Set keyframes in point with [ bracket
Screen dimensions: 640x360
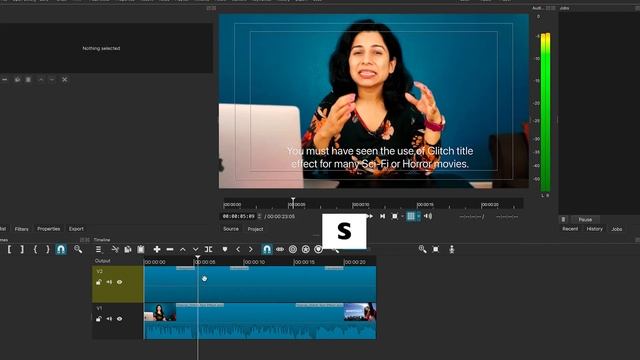pos(9,249)
